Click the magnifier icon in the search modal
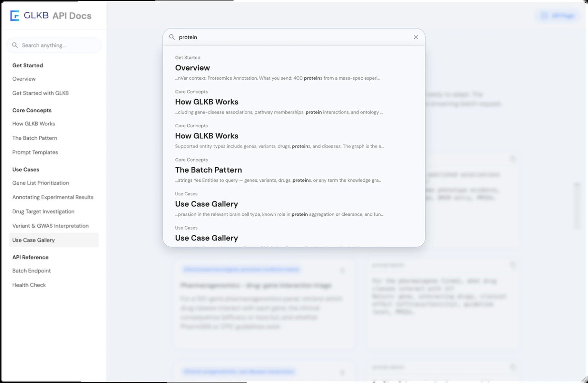The image size is (588, 383). 172,37
